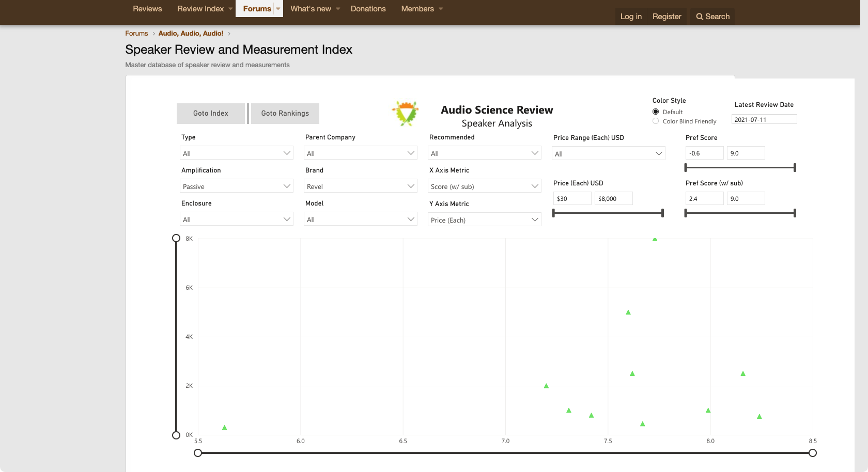Open the Brand dropdown showing Revel
Viewport: 868px width, 472px height.
(x=361, y=186)
